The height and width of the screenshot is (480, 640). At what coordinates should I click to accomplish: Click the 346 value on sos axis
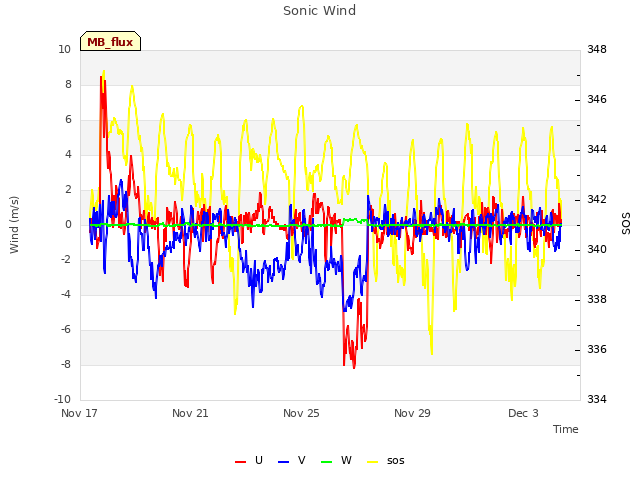coord(597,100)
